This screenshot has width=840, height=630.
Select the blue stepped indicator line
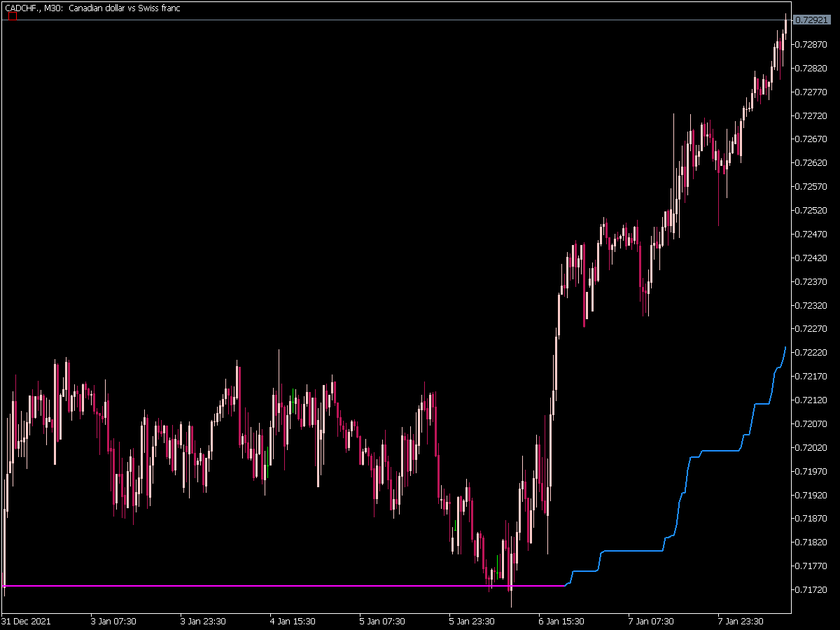tap(633, 551)
